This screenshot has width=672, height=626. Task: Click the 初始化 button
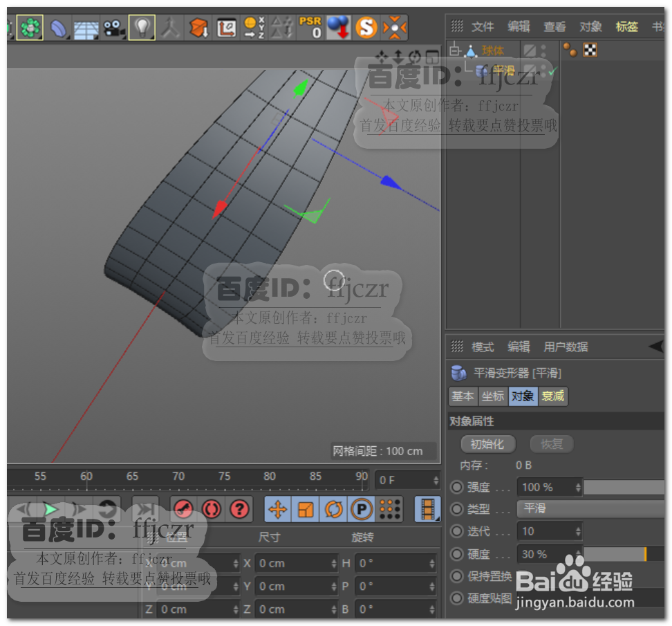[487, 444]
